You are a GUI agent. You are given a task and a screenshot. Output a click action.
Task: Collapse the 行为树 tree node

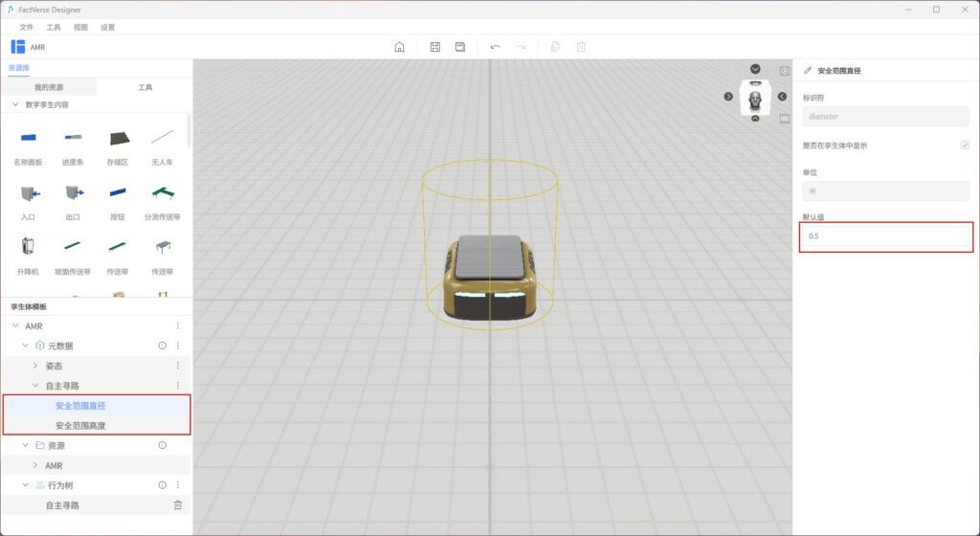[26, 485]
